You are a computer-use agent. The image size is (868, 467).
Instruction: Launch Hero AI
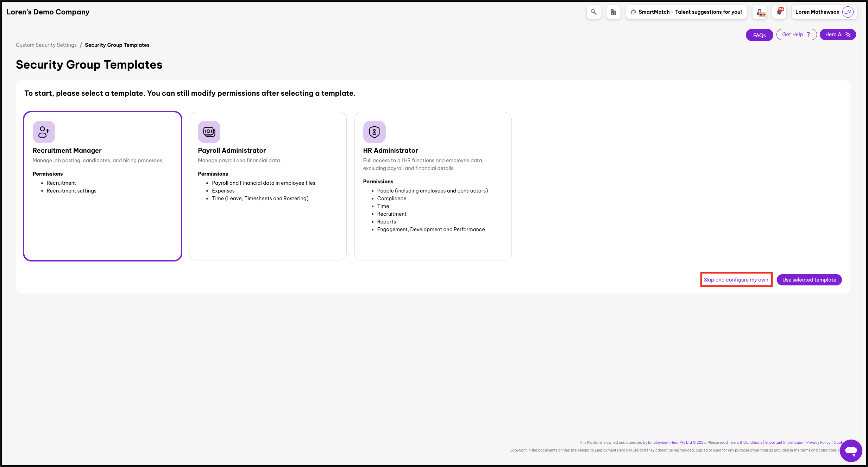click(x=837, y=34)
